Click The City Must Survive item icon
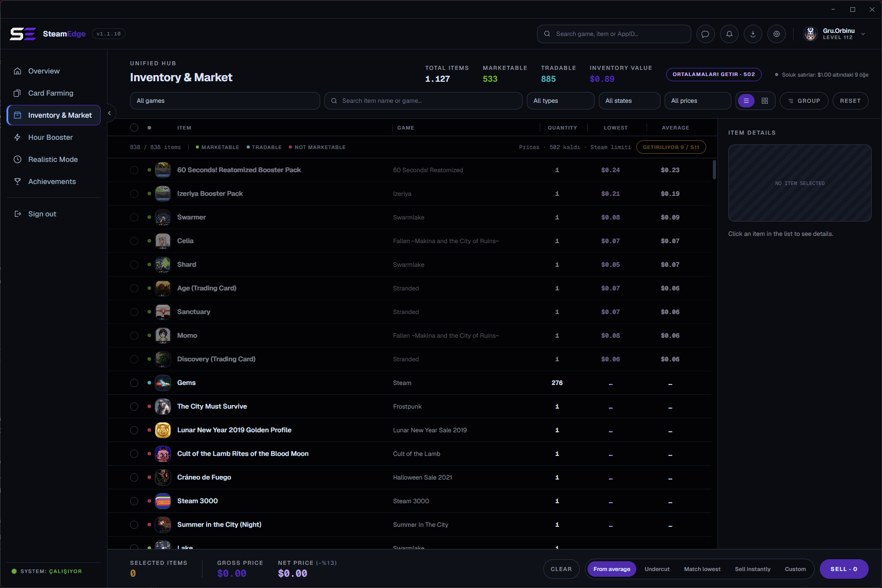Viewport: 882px width, 588px height. (163, 407)
